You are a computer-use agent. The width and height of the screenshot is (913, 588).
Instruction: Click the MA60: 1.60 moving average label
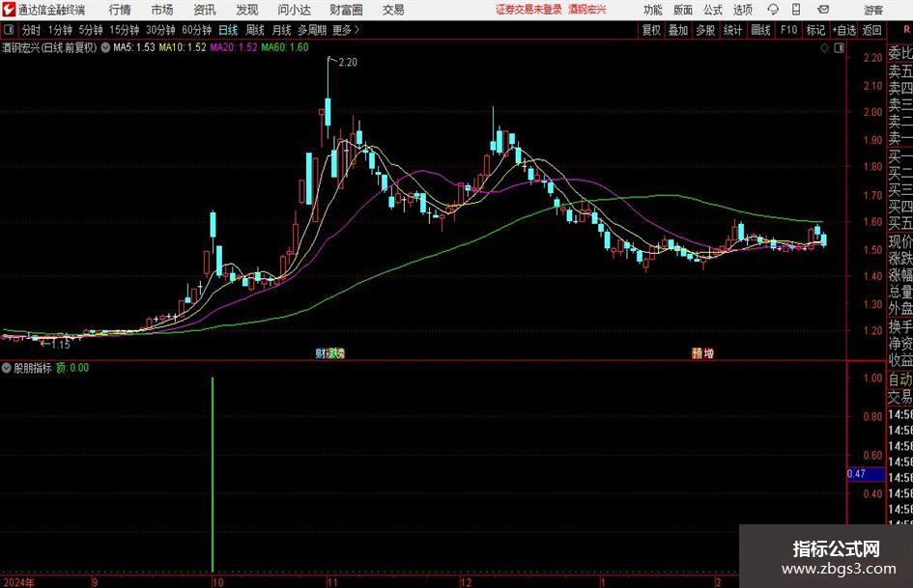point(285,47)
